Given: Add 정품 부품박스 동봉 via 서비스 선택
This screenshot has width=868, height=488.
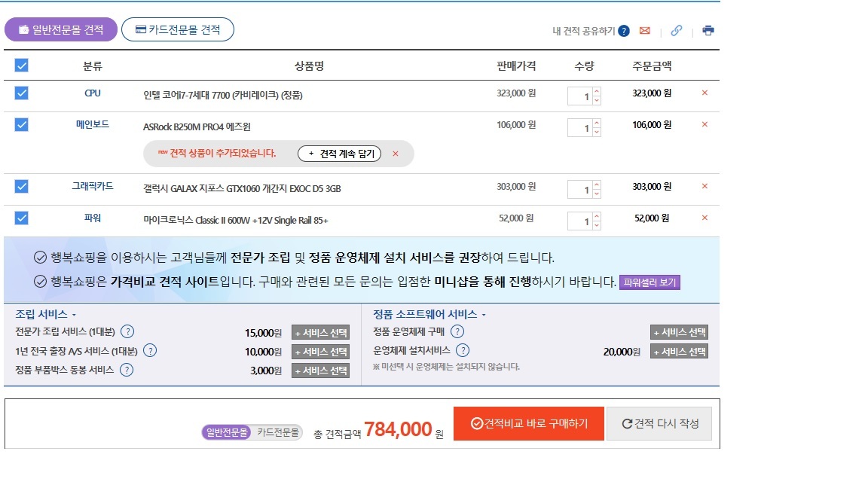Looking at the screenshot, I should [320, 371].
